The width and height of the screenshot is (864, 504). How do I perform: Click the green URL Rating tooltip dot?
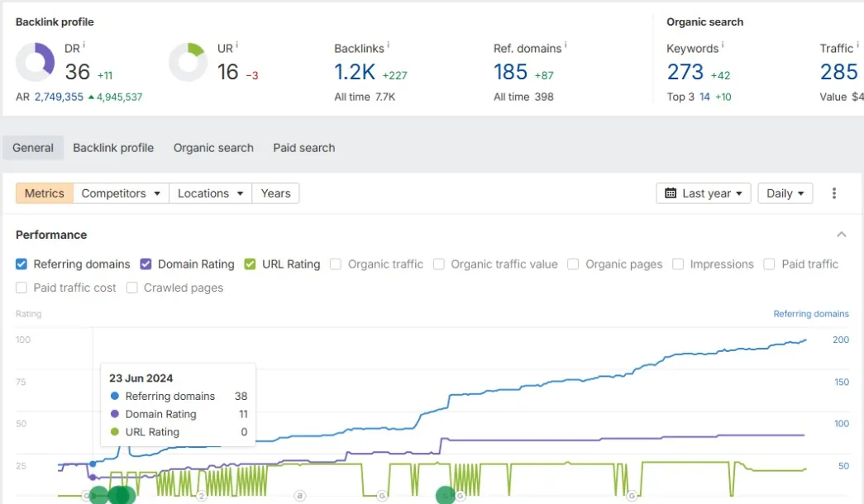pyautogui.click(x=115, y=432)
